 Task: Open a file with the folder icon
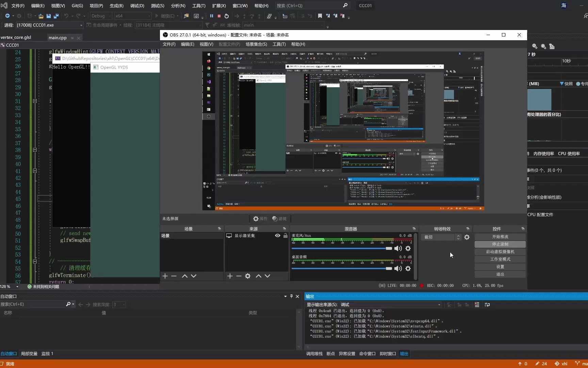click(x=41, y=16)
